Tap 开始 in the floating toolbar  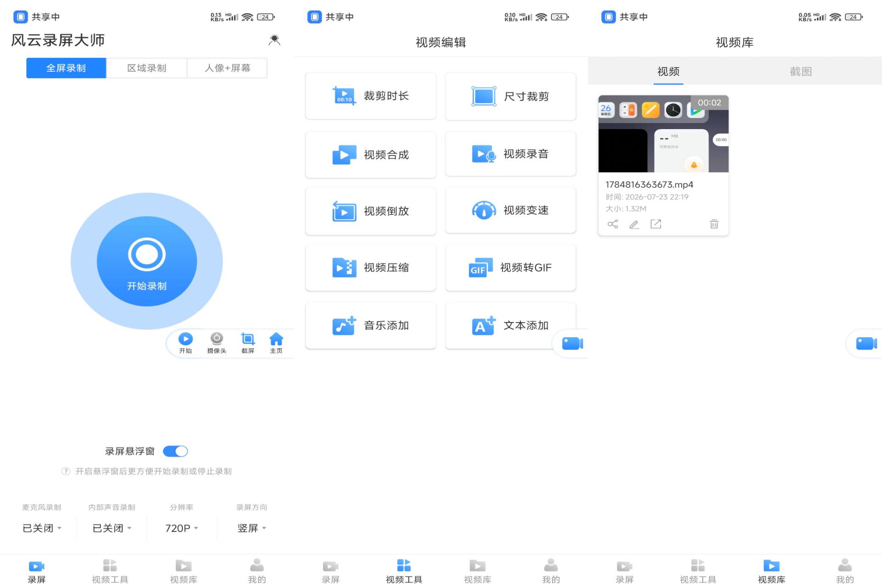click(x=186, y=343)
